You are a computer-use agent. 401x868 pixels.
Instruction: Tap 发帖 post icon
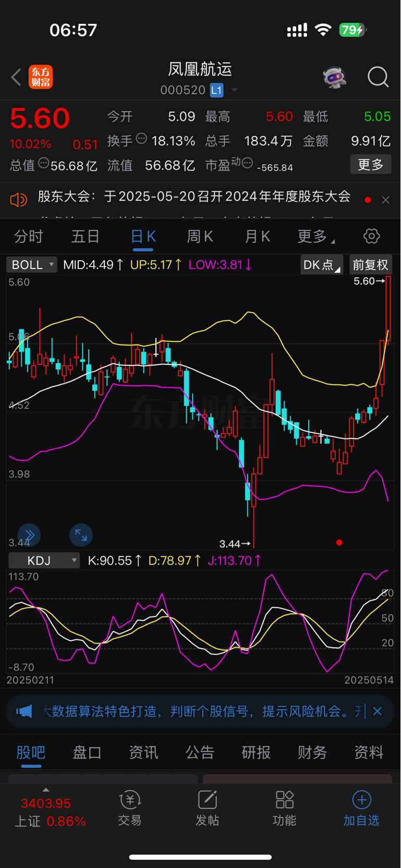207,809
